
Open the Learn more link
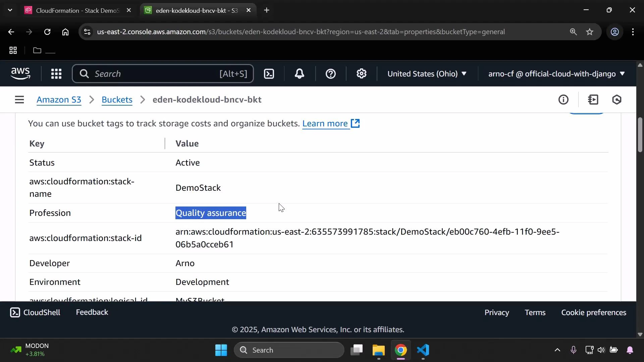(x=331, y=124)
